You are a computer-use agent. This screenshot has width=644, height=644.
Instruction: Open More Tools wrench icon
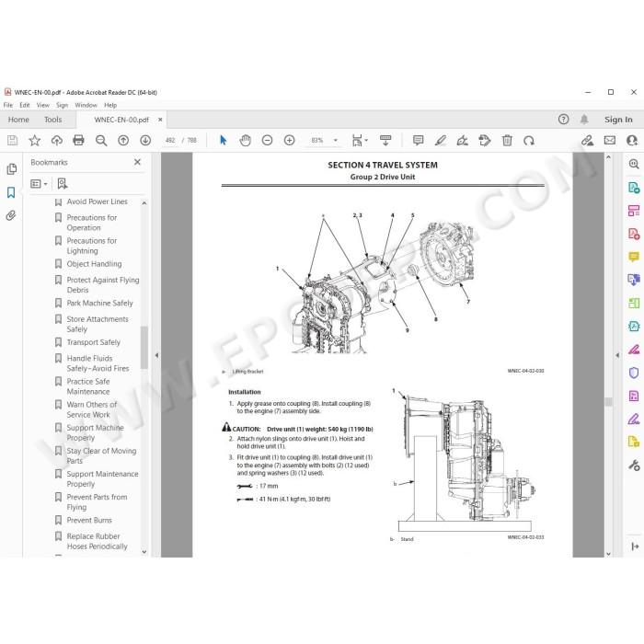coord(634,466)
